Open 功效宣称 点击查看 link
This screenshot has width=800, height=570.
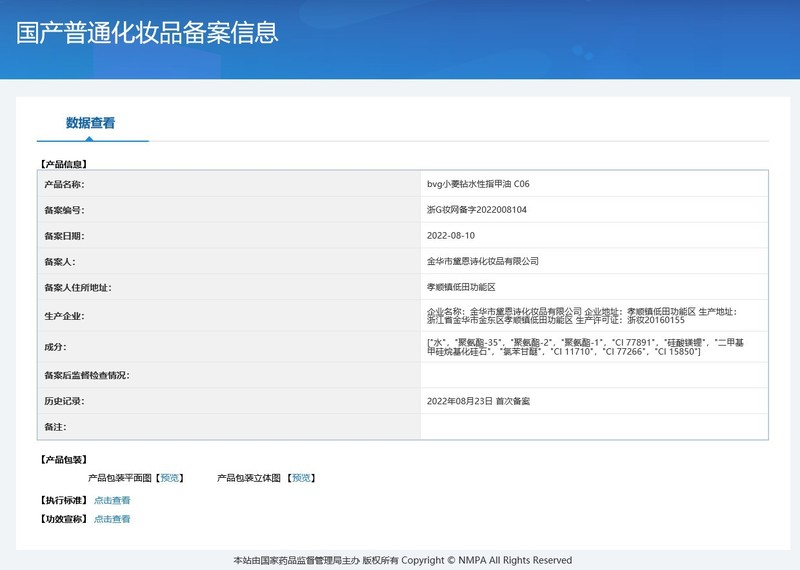[x=112, y=519]
